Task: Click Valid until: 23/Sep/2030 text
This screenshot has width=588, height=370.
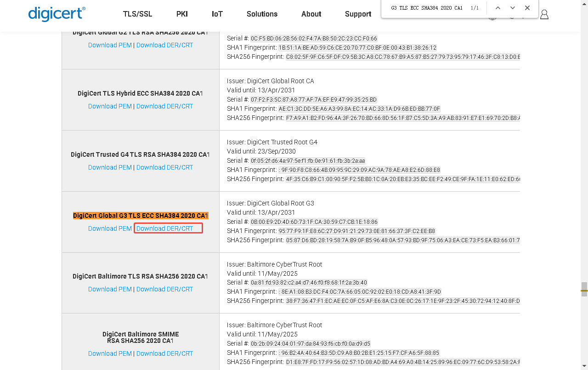Action: click(261, 151)
